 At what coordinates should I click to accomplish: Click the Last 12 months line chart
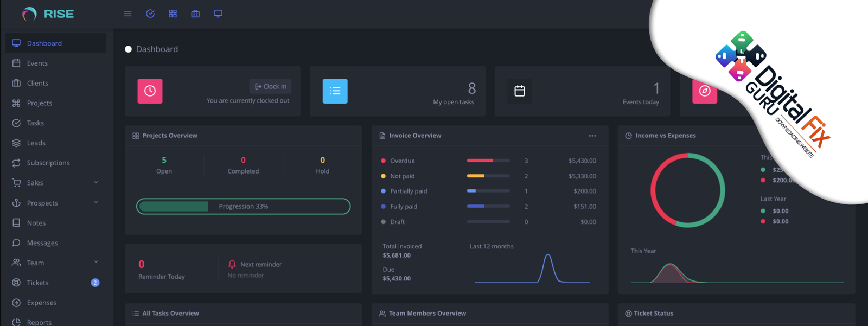pos(532,268)
